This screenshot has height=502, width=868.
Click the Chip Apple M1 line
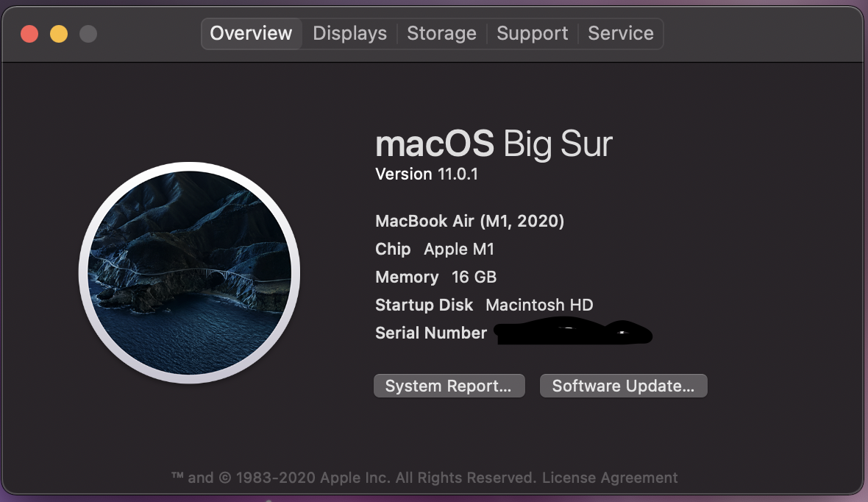click(x=435, y=250)
